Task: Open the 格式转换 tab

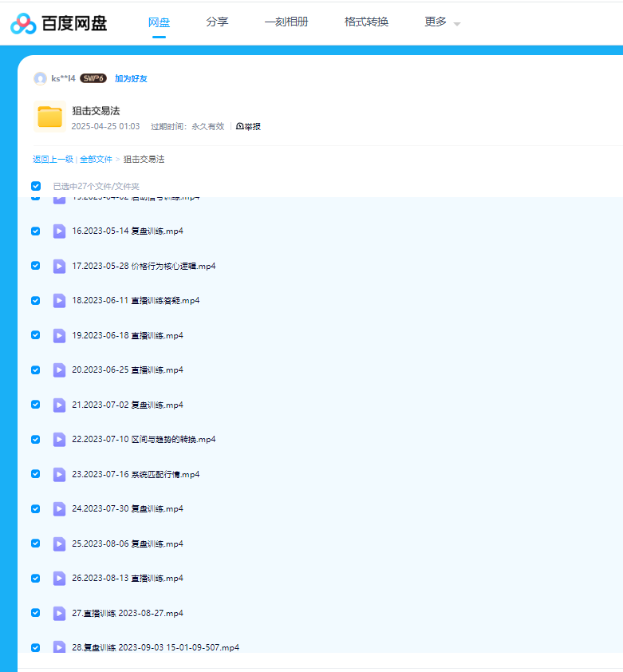Action: click(366, 22)
